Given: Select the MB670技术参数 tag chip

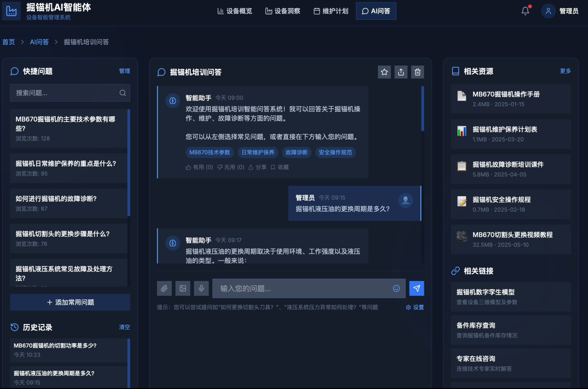Looking at the screenshot, I should point(209,152).
